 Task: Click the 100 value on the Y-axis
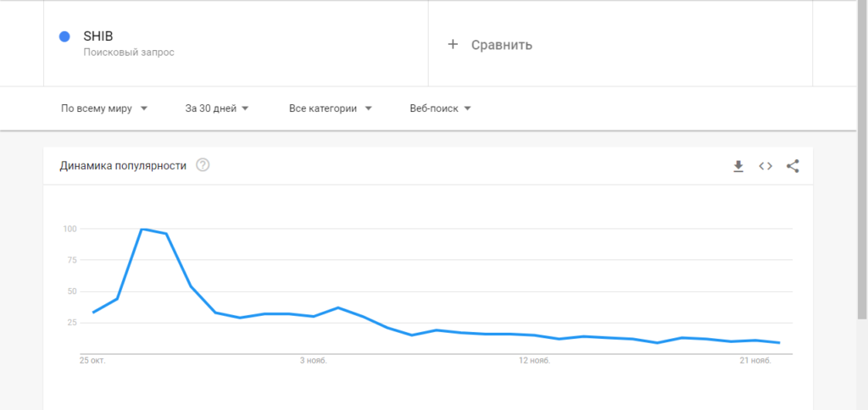(70, 229)
